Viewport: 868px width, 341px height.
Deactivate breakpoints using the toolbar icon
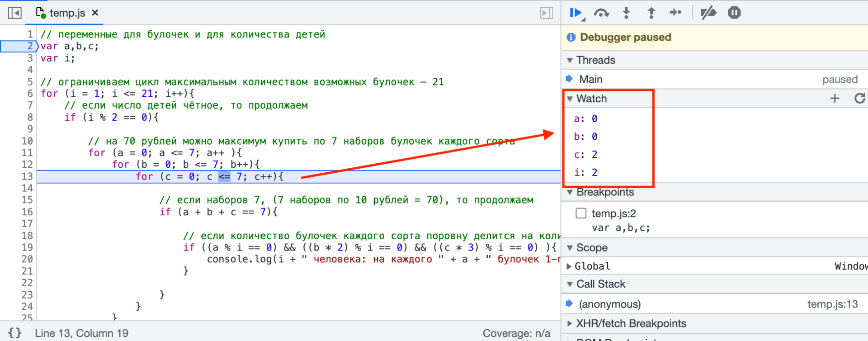point(708,13)
